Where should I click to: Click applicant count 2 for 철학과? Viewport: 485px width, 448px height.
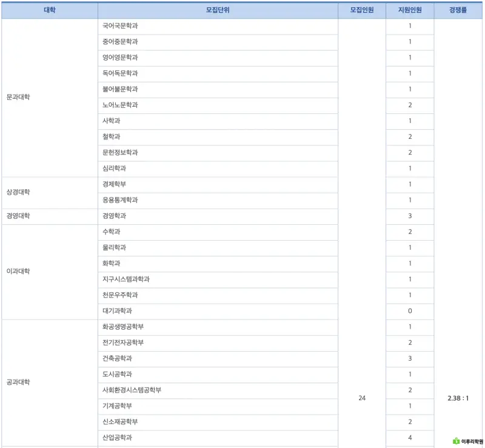(410, 137)
